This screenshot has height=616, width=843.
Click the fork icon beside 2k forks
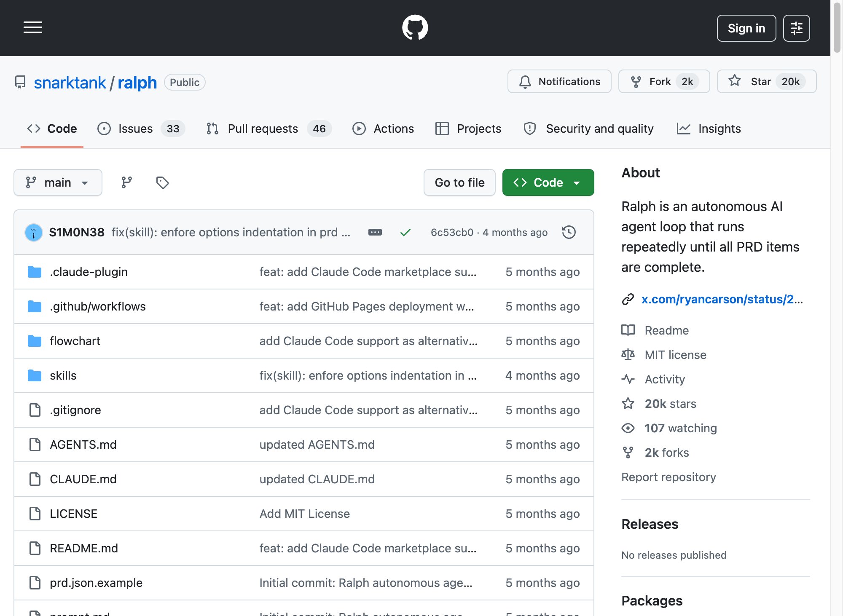628,453
